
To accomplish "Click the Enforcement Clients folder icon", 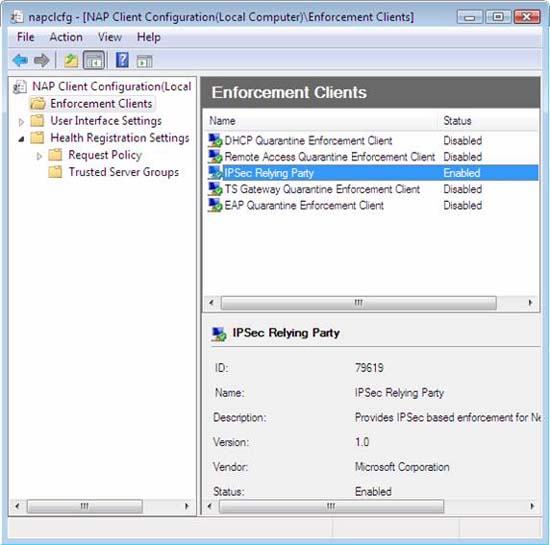I will (x=38, y=104).
